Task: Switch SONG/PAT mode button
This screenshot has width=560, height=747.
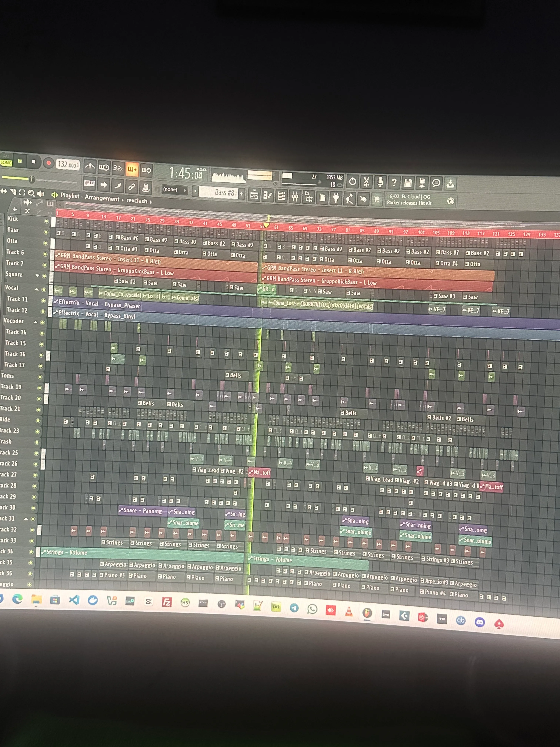Action: 6,163
